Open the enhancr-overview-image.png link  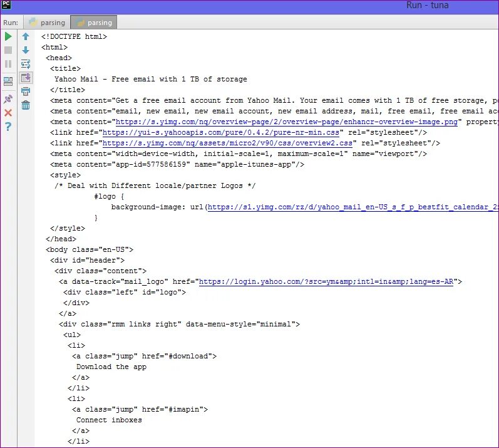[x=286, y=122]
